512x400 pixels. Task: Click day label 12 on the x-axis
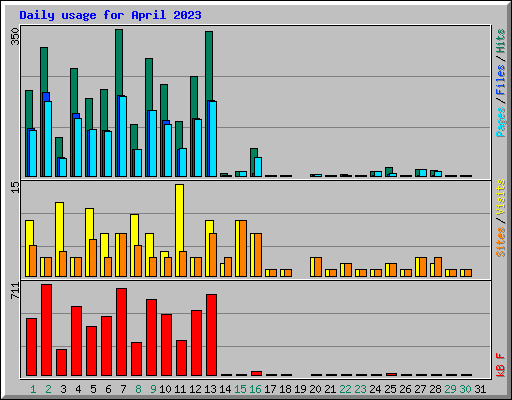click(195, 389)
